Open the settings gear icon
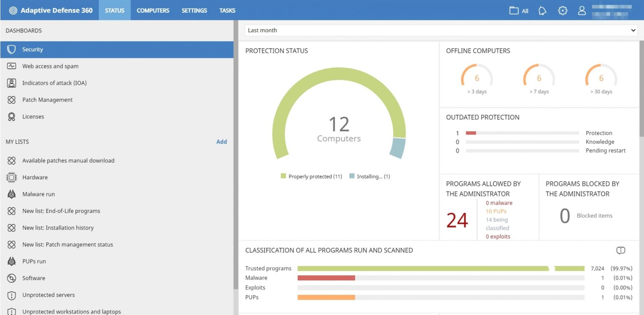Screen dimensions: 644x315 tap(562, 10)
